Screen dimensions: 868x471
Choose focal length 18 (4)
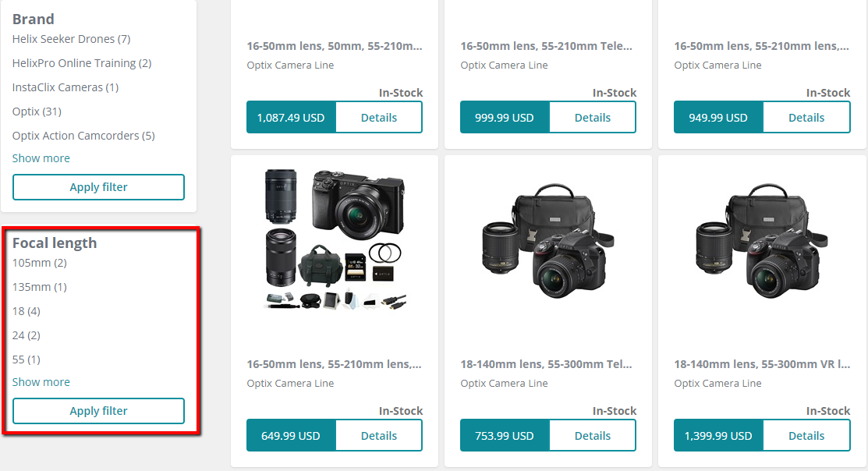coord(26,311)
